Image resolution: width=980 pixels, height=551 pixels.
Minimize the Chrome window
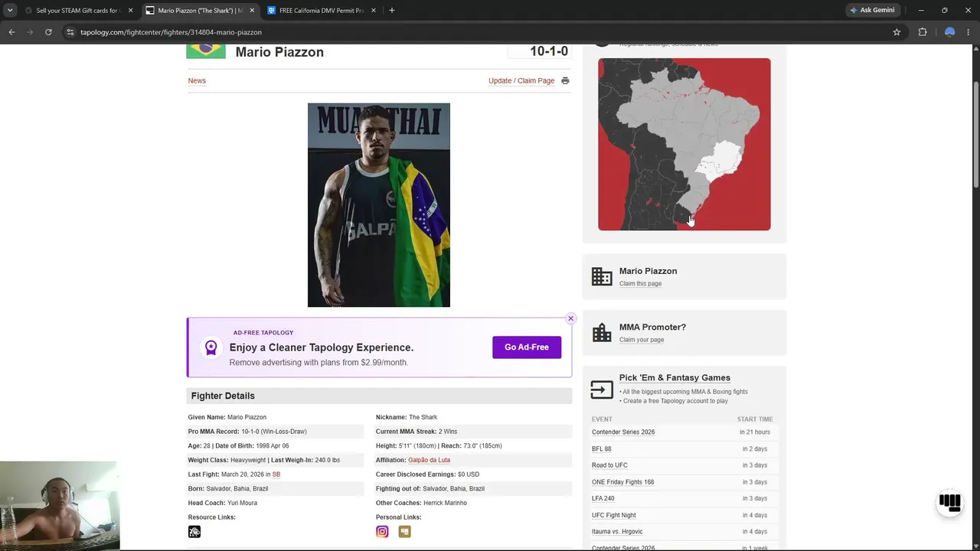[921, 10]
